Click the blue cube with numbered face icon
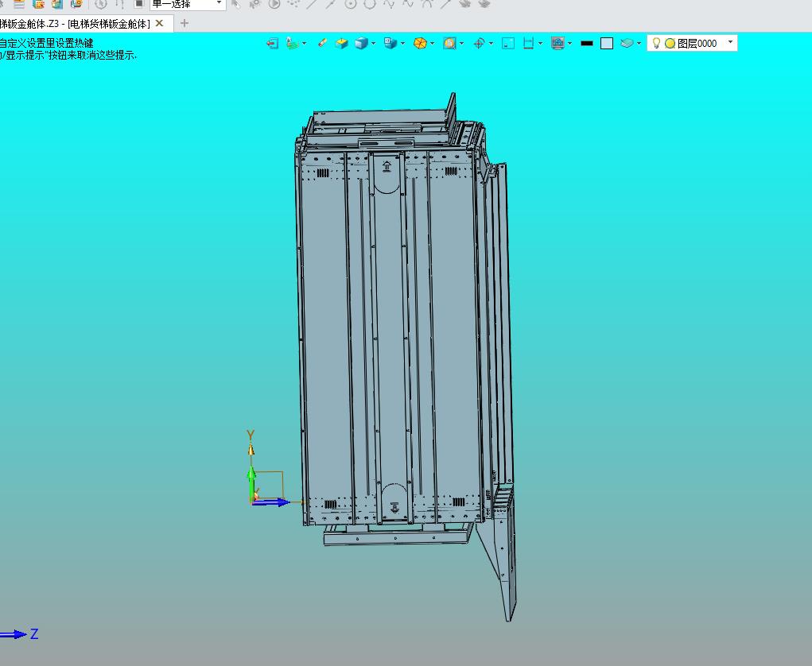Viewport: 812px width, 666px height. (x=390, y=44)
